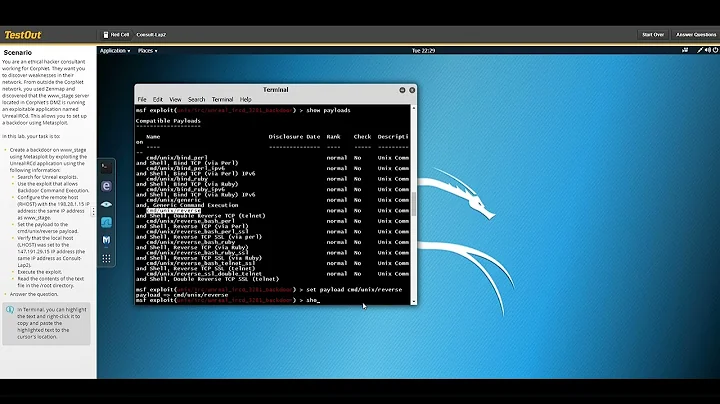Image resolution: width=720 pixels, height=404 pixels.
Task: Select the Red Cell breadcrumb
Action: [119, 35]
